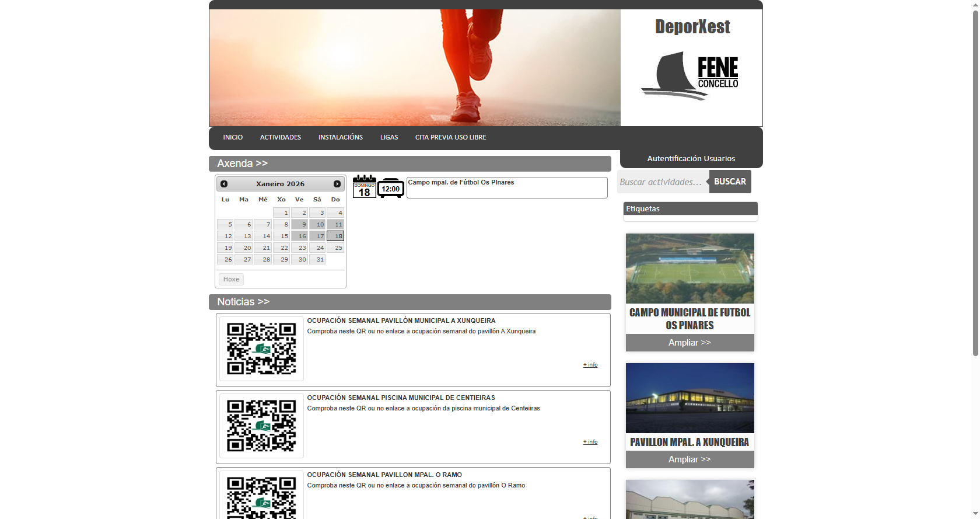
Task: Click the Sunday 18 calendar date icon
Action: point(364,187)
